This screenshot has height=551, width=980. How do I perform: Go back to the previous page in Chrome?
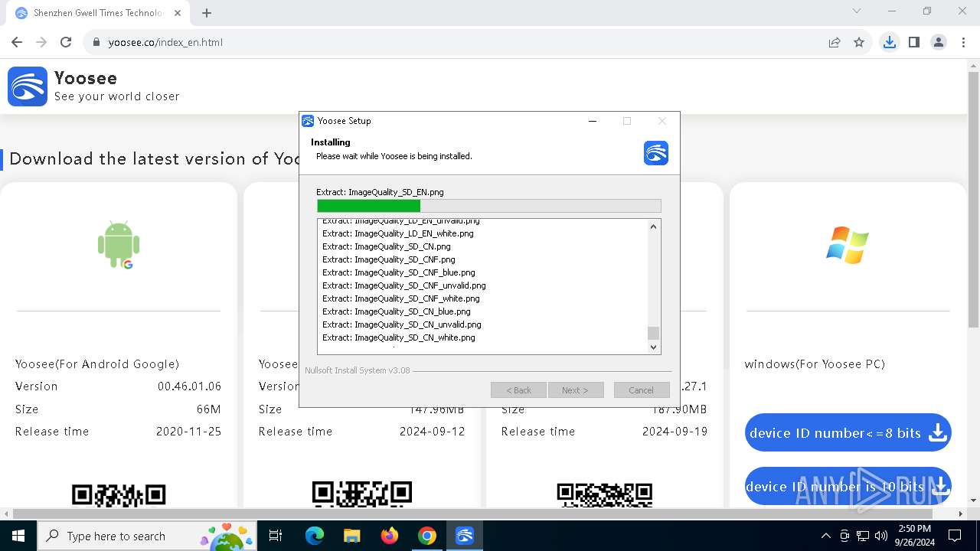[17, 42]
